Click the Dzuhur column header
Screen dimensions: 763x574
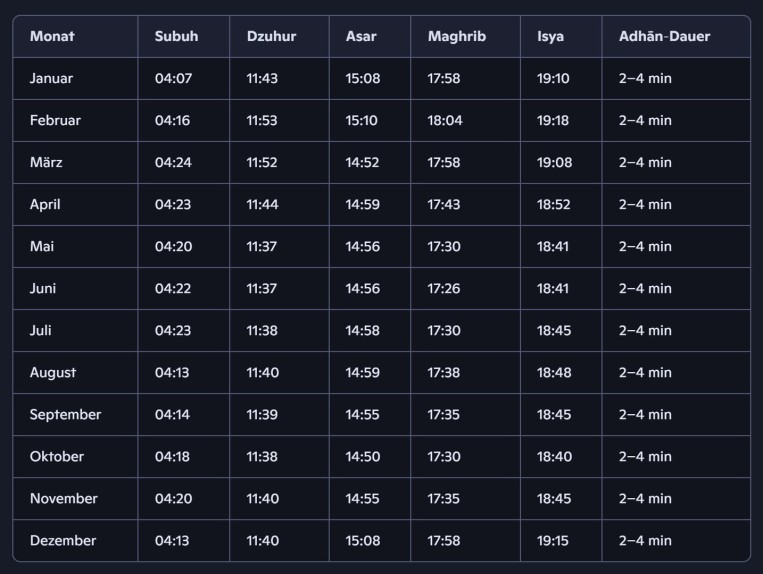(x=271, y=36)
